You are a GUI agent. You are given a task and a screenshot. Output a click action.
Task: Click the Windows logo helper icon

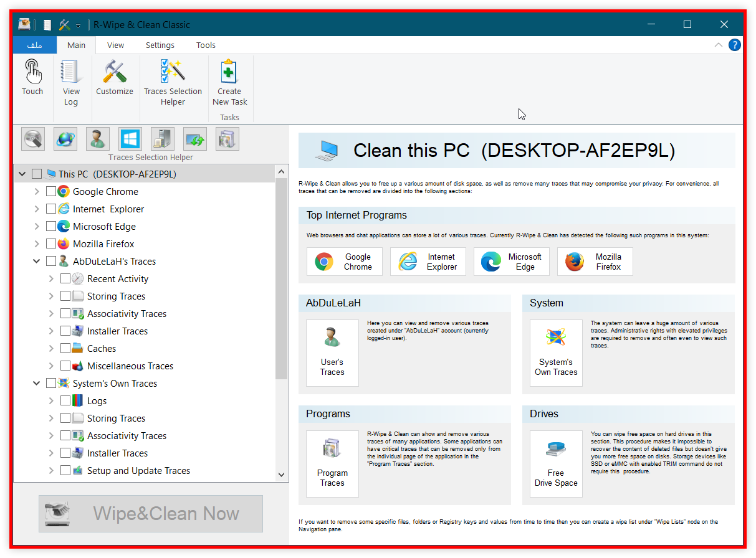(130, 139)
